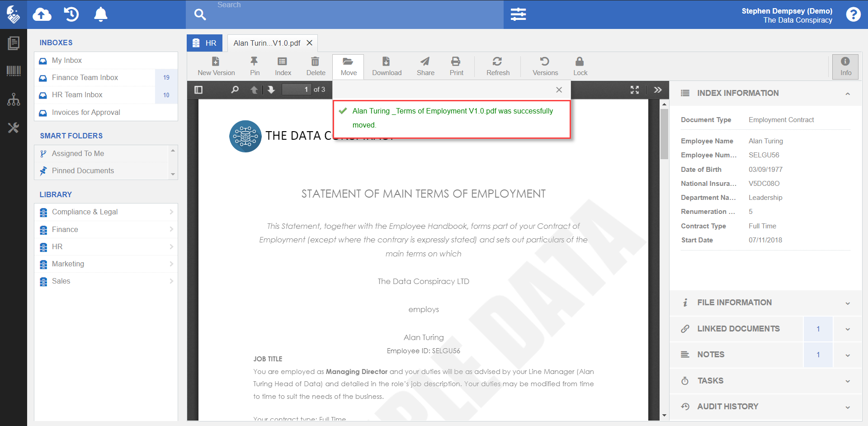Toggle PDF viewer sidebar
This screenshot has height=426, width=868.
pos(198,90)
